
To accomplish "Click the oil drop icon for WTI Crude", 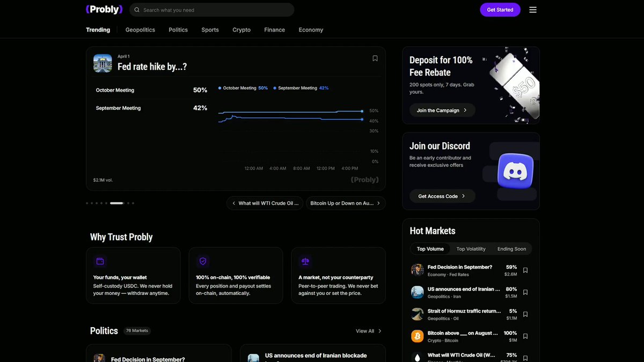I will [x=418, y=357].
